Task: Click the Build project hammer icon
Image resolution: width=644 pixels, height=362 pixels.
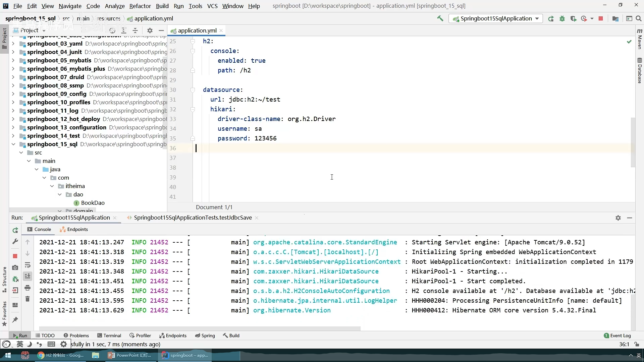Action: pyautogui.click(x=440, y=18)
